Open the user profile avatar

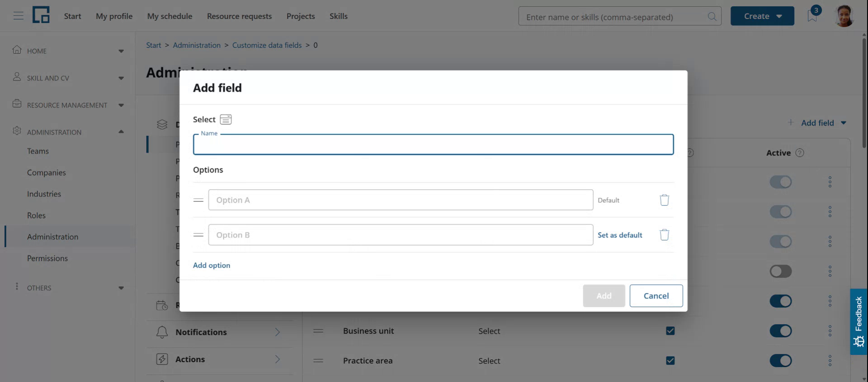pos(844,16)
